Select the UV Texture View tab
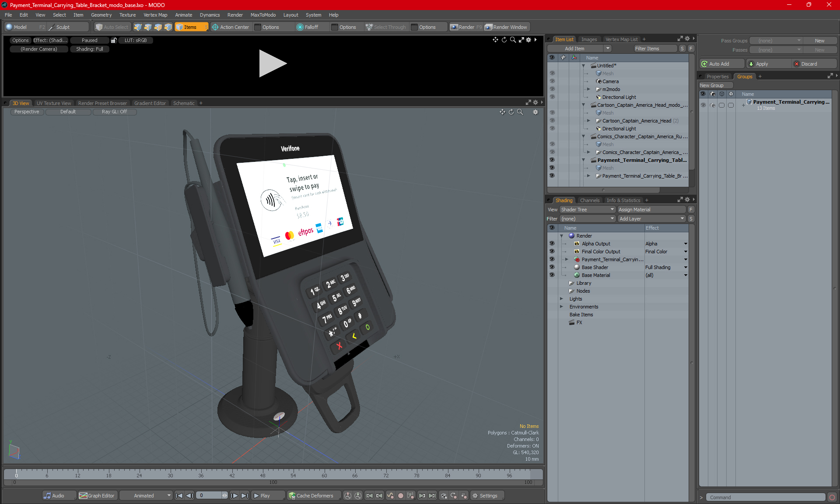This screenshot has width=840, height=504. [x=53, y=103]
